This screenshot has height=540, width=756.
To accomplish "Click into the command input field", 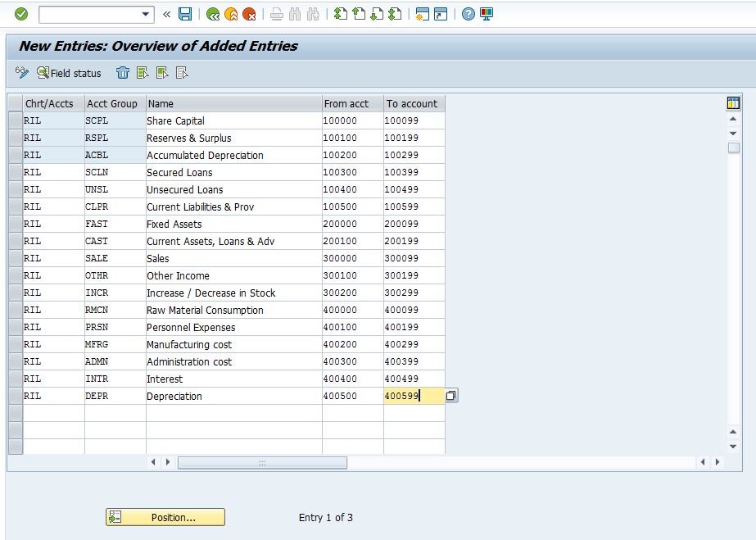I will point(90,15).
